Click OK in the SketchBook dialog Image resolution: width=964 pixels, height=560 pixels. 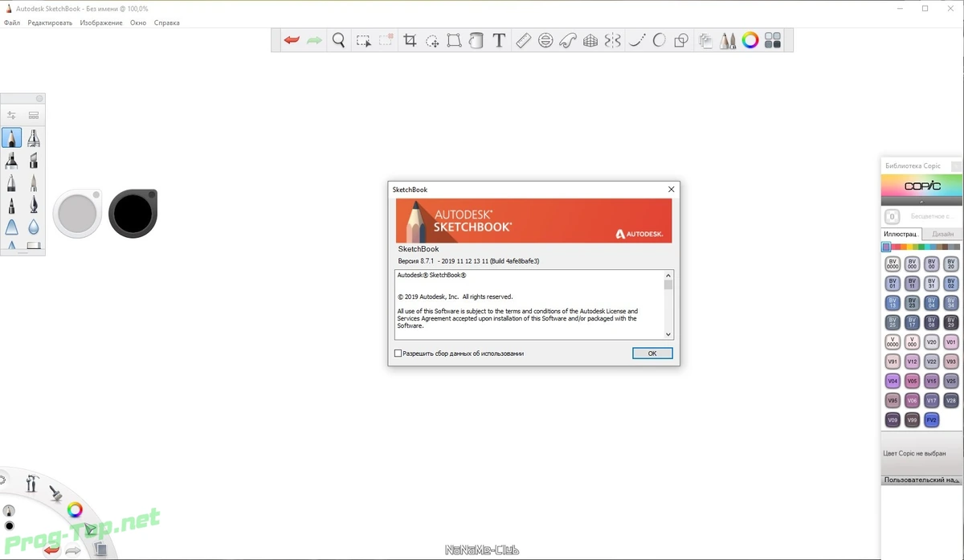tap(652, 354)
